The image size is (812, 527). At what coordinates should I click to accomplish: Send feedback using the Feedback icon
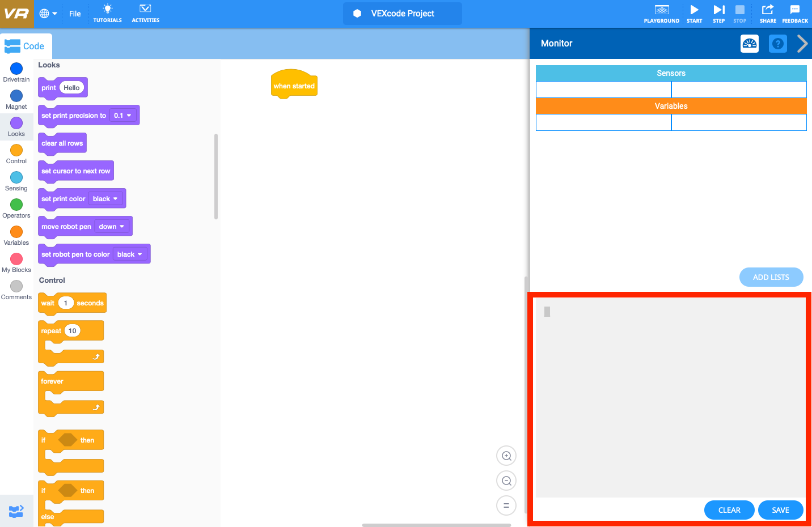[x=794, y=14]
